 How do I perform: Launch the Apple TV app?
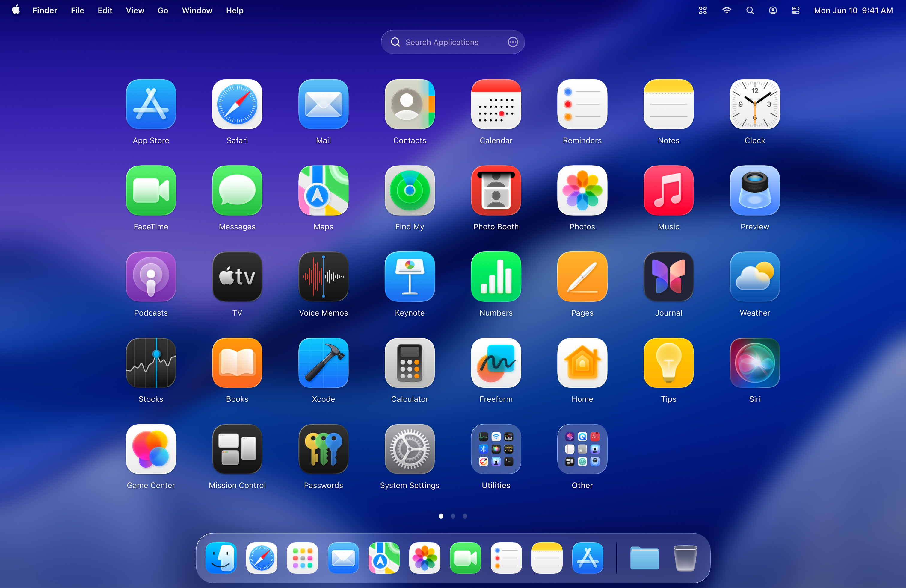pos(237,277)
